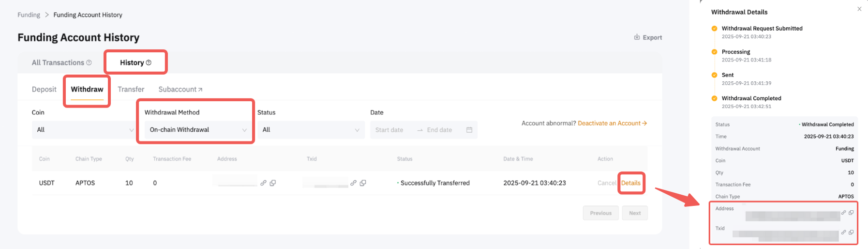Click the Export download icon
868x249 pixels.
tap(637, 37)
